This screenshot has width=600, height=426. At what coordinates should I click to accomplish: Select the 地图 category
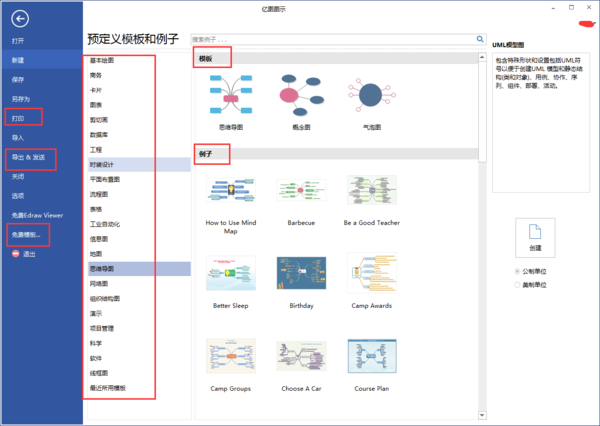coord(96,254)
